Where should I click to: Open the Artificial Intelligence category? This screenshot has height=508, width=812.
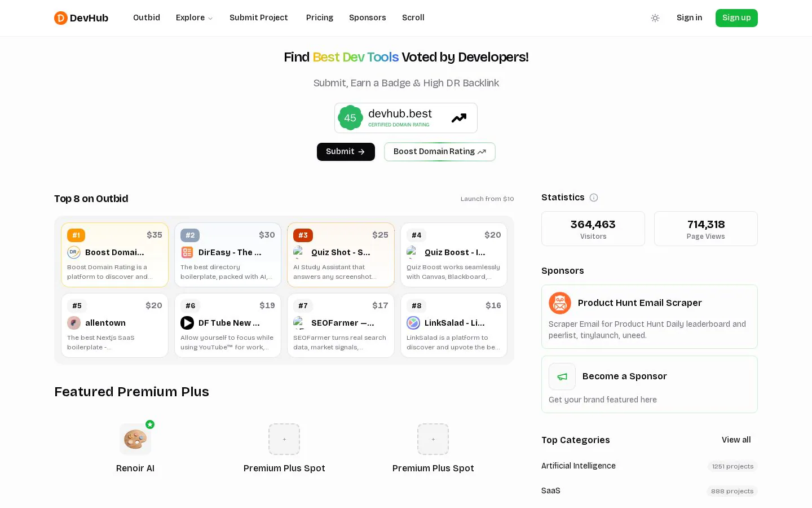click(579, 466)
